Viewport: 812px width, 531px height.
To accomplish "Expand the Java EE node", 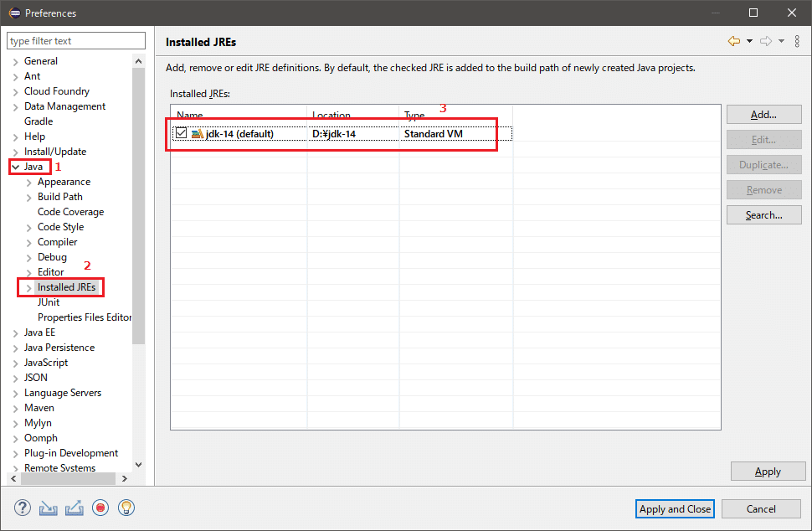I will [16, 333].
